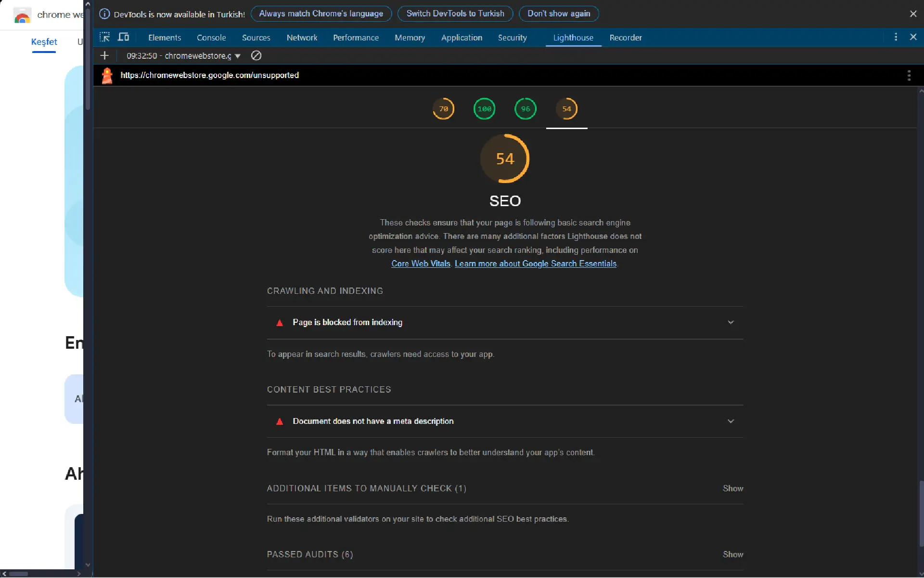The width and height of the screenshot is (924, 578).
Task: Jump to the Accessibility score gauge 100
Action: click(x=484, y=109)
